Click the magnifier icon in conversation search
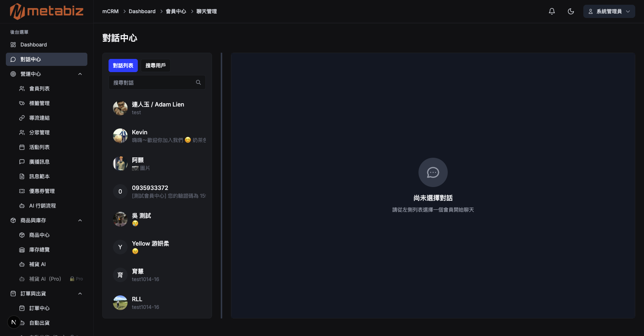The height and width of the screenshot is (336, 644). tap(198, 82)
